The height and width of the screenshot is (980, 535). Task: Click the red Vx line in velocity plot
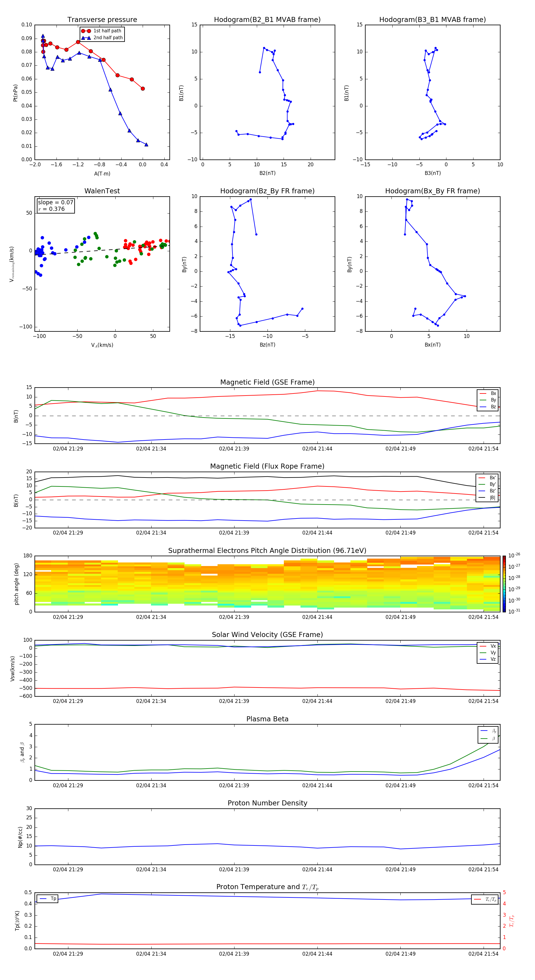coord(267,688)
